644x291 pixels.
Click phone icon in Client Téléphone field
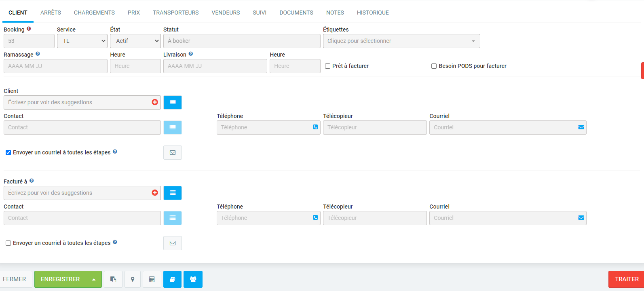pos(315,127)
